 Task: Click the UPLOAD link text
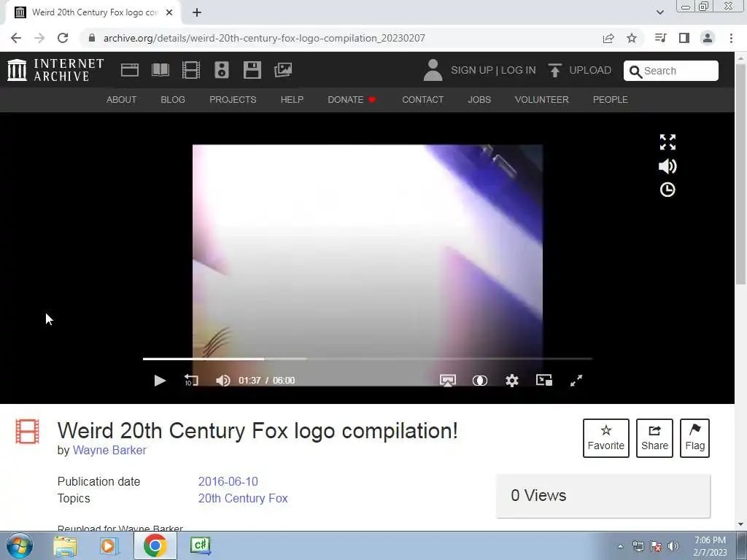pyautogui.click(x=590, y=70)
